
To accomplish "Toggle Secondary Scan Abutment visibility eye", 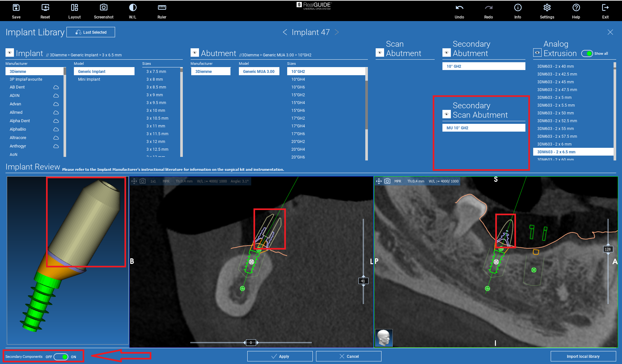I will 447,114.
